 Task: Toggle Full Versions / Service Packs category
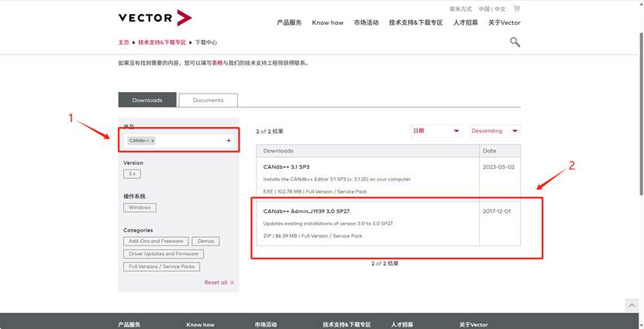[162, 266]
